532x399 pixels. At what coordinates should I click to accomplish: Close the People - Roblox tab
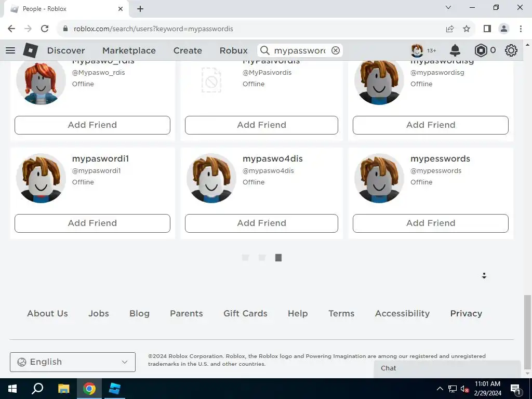coord(121,9)
